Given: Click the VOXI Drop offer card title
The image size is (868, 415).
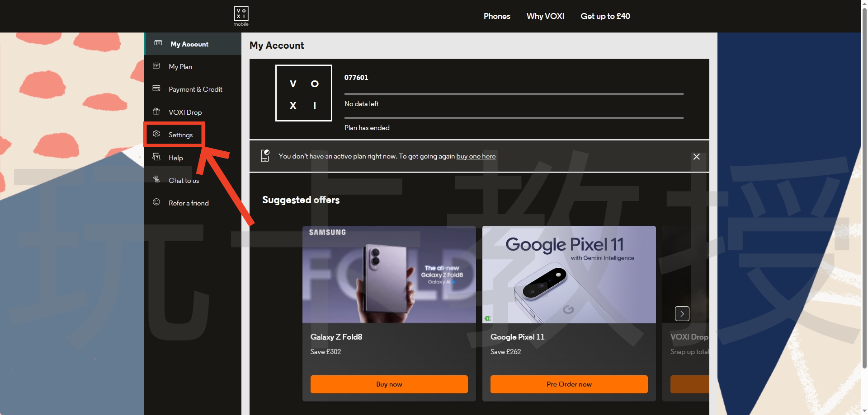Looking at the screenshot, I should coord(689,337).
